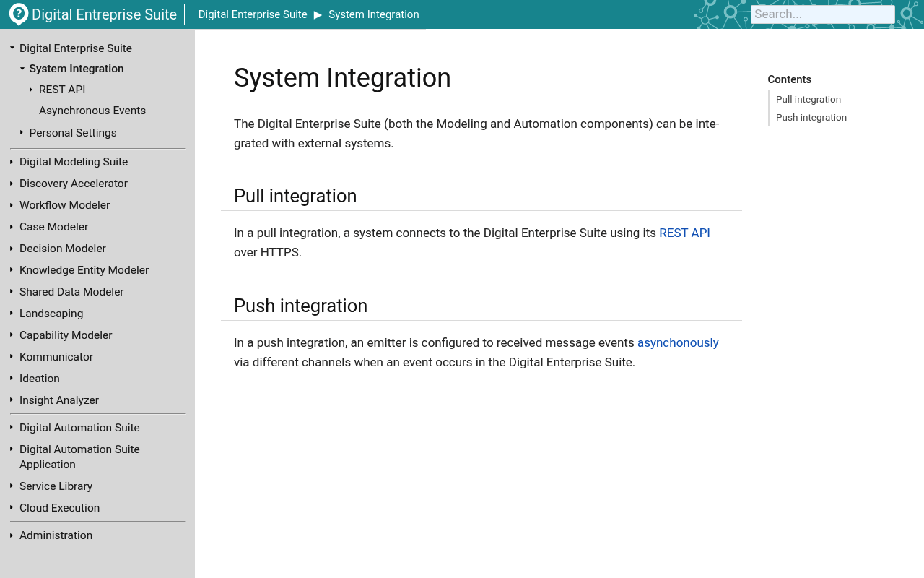Click the question-mark logo icon in header
924x578 pixels.
(19, 14)
